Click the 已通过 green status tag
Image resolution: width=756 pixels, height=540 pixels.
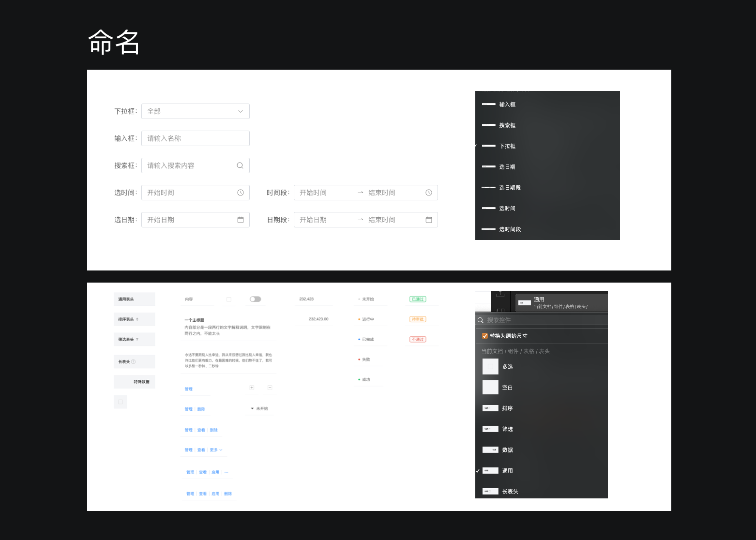[x=417, y=299]
